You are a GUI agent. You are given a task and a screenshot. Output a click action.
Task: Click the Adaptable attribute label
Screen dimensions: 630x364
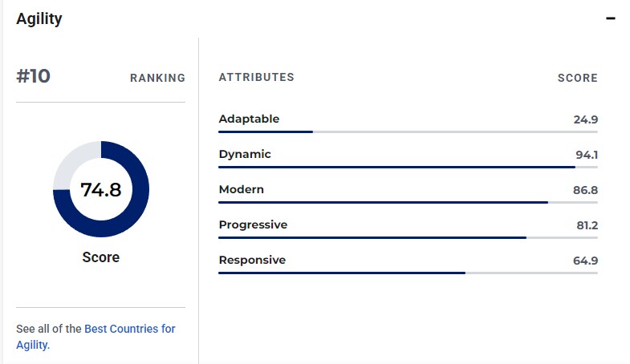coord(249,119)
